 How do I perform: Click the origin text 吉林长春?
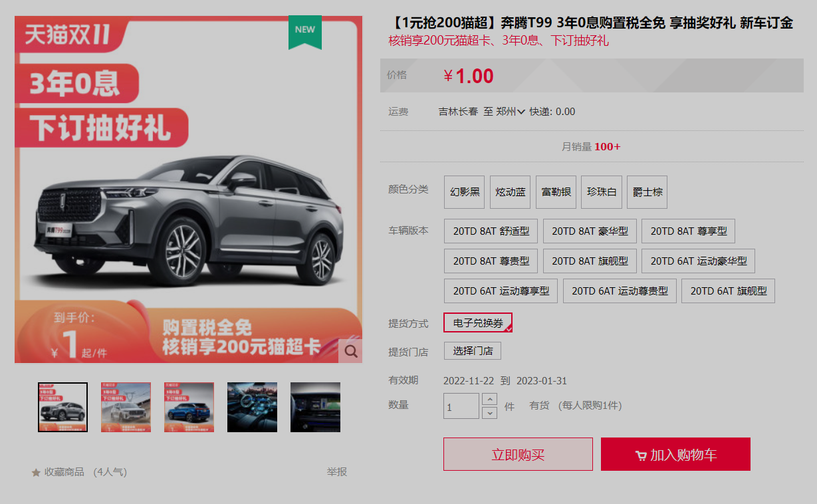click(x=458, y=112)
